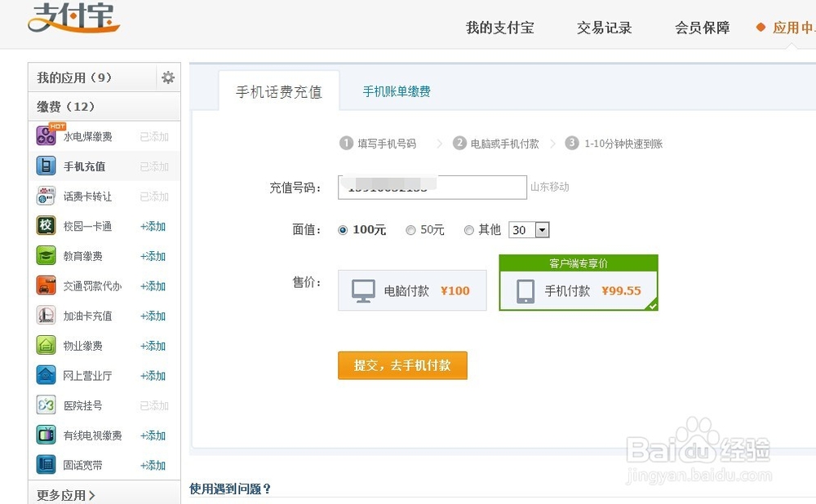Expand the 更多应用 section

pos(64,495)
